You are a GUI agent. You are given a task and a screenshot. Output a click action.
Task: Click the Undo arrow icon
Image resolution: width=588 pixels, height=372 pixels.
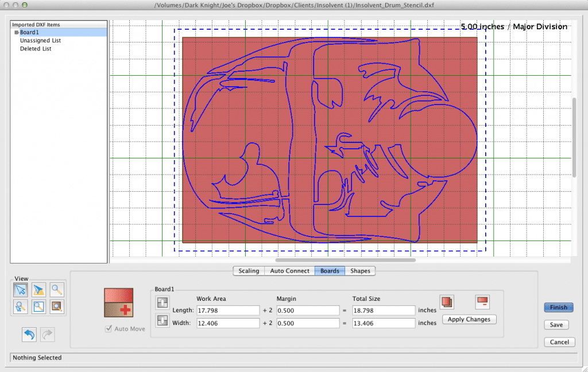(29, 334)
